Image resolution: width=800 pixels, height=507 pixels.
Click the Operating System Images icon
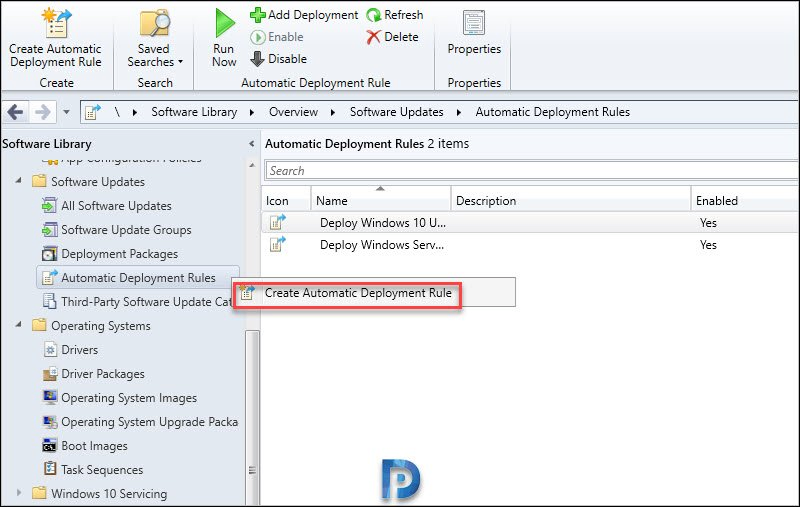click(x=49, y=397)
